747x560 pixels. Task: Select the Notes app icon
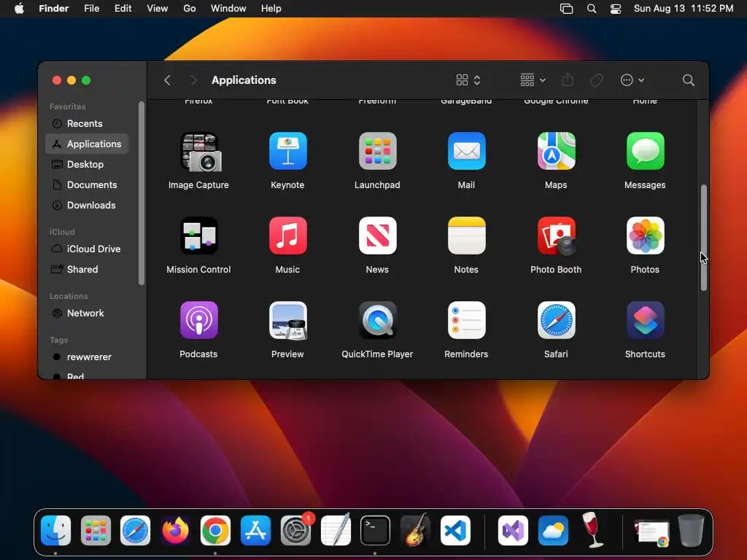(466, 236)
